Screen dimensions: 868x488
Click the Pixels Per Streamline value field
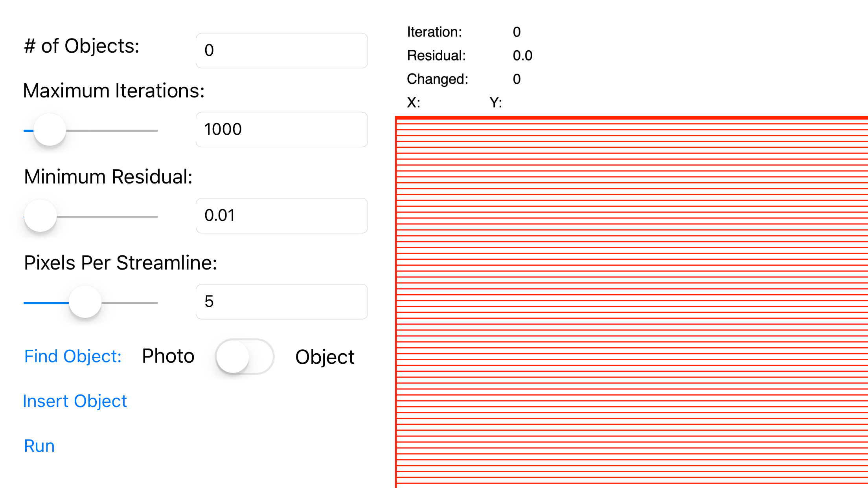tap(281, 302)
